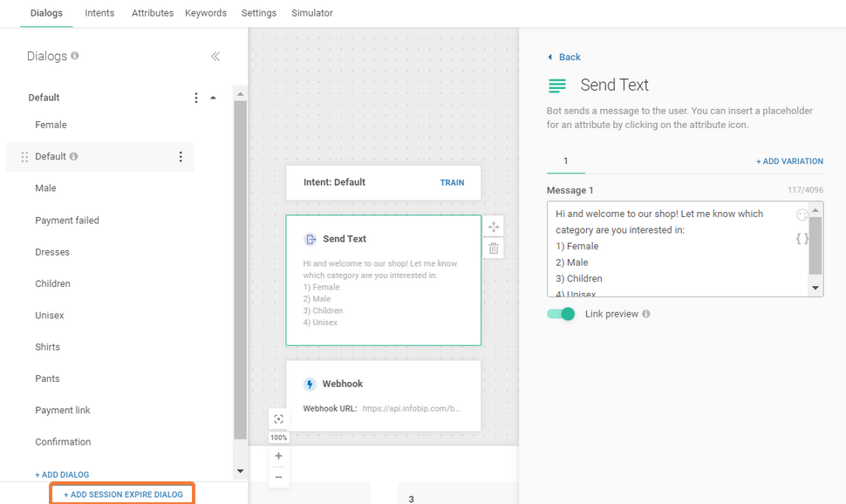The image size is (846, 504).
Task: Delete the Send Text block via trash icon
Action: 494,249
